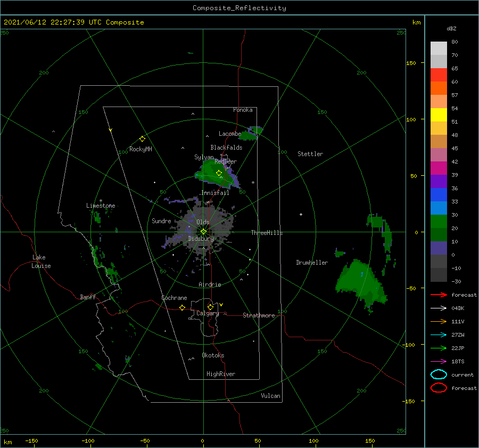
Task: Click the red forecast arrow in legend
Action: point(439,295)
